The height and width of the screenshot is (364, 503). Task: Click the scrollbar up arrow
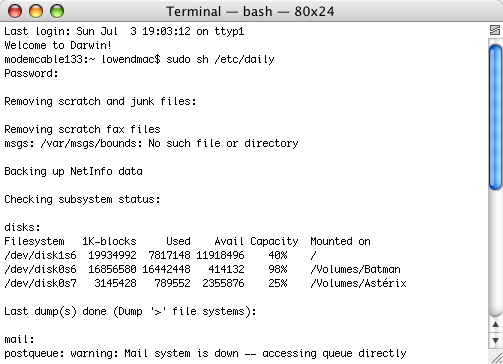tap(495, 324)
